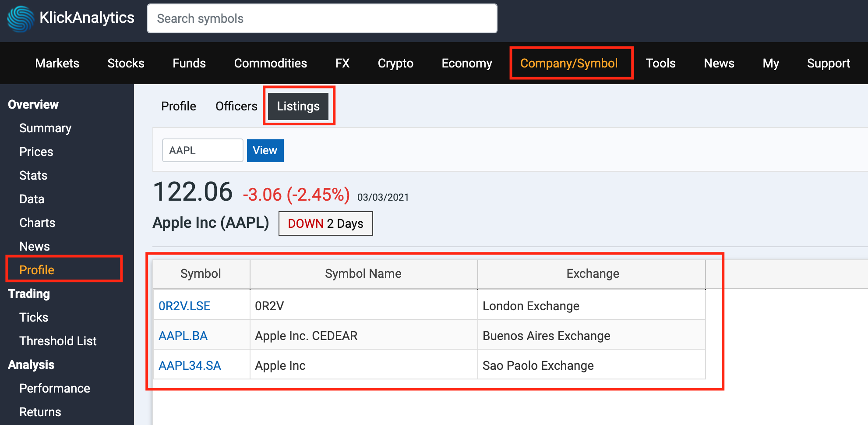Go to Stats in the sidebar
The width and height of the screenshot is (868, 425).
pyautogui.click(x=33, y=175)
